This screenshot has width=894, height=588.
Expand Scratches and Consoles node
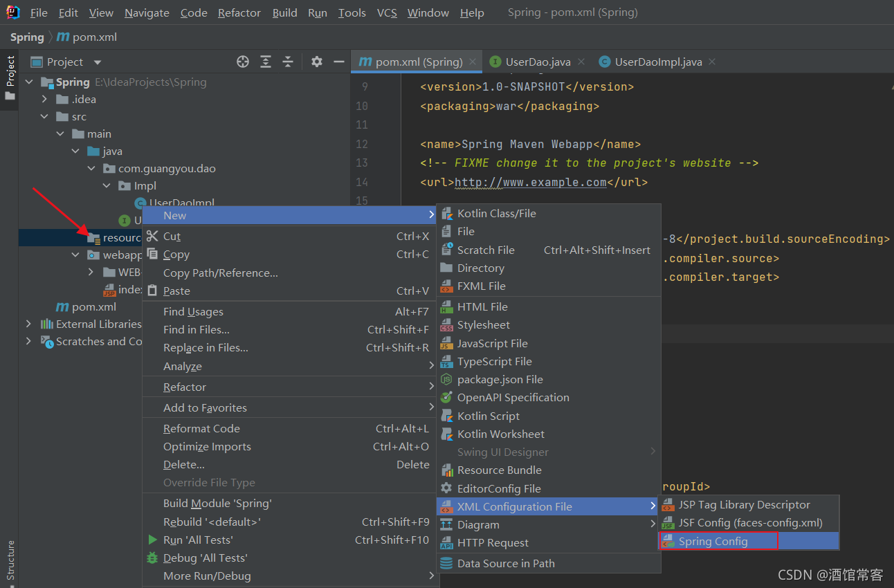click(28, 341)
